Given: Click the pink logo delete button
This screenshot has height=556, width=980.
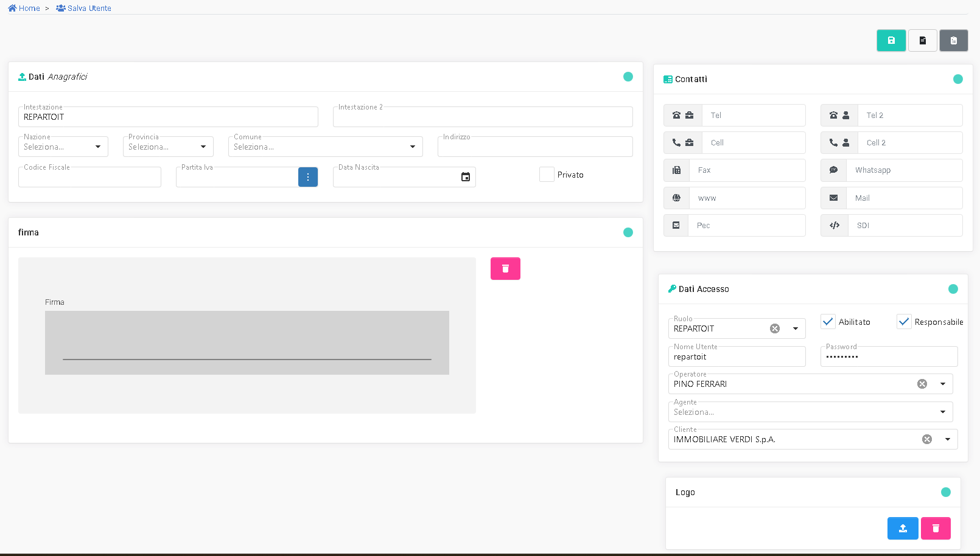Looking at the screenshot, I should point(936,529).
